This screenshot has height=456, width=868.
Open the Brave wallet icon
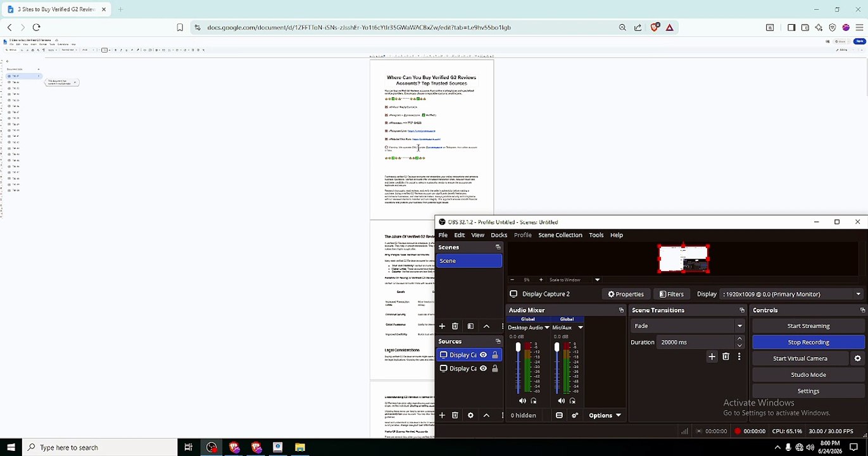pyautogui.click(x=805, y=27)
